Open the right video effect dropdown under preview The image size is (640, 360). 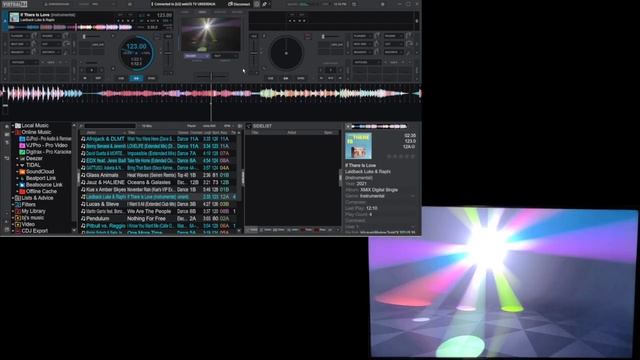tap(225, 56)
